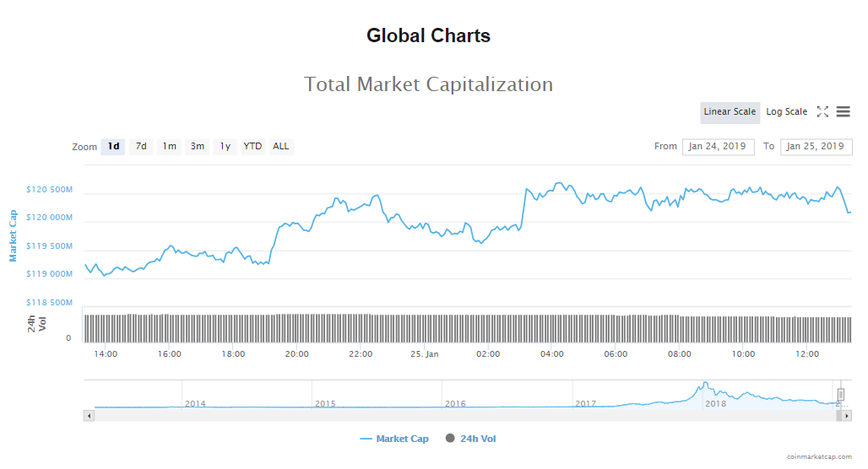Toggle fullscreen chart view icon

(822, 112)
